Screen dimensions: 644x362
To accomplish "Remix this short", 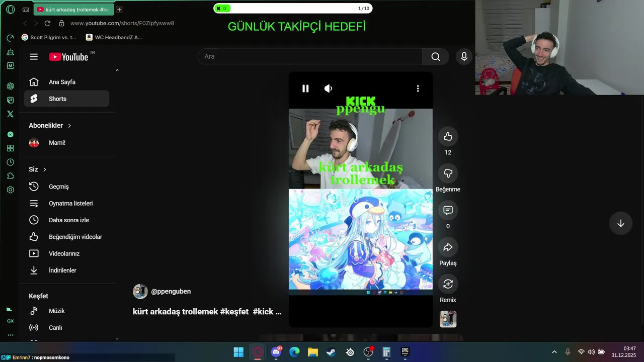I will 448,284.
